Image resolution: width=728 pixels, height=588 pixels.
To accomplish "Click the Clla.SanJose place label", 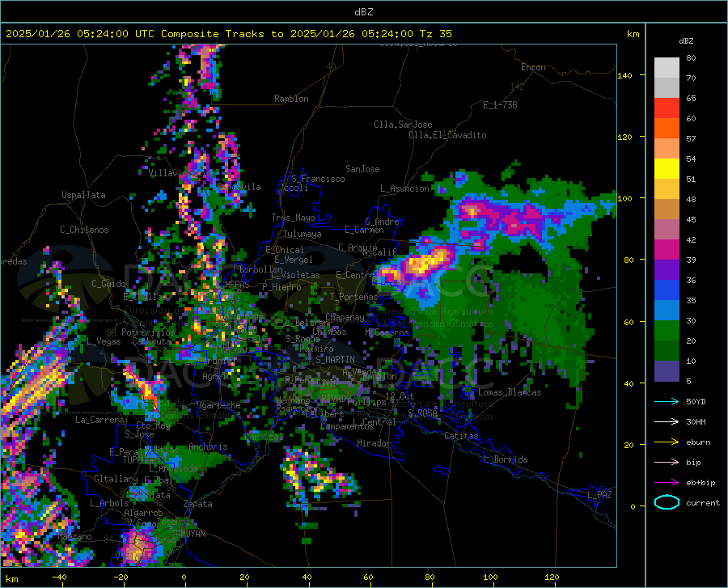I will click(403, 125).
